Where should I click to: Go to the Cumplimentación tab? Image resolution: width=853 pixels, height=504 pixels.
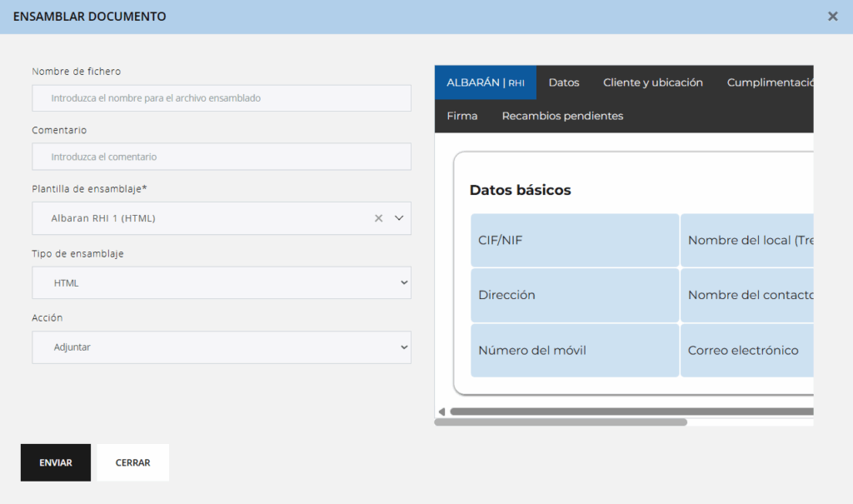click(769, 82)
